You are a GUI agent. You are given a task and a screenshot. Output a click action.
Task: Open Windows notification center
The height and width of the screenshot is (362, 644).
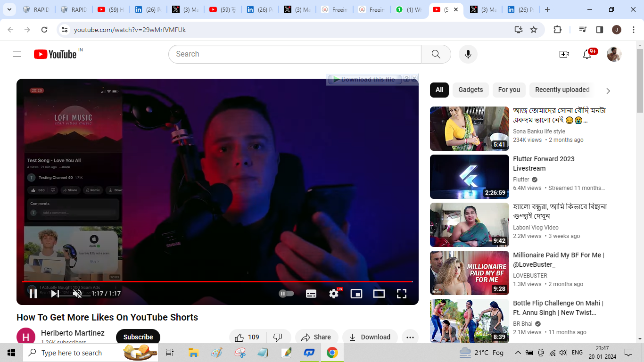(628, 353)
